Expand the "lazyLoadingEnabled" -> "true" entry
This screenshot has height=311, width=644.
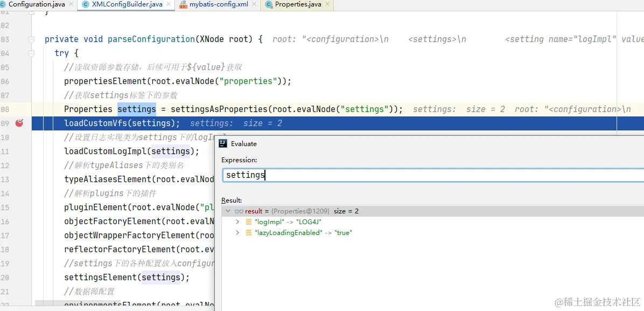pyautogui.click(x=237, y=232)
